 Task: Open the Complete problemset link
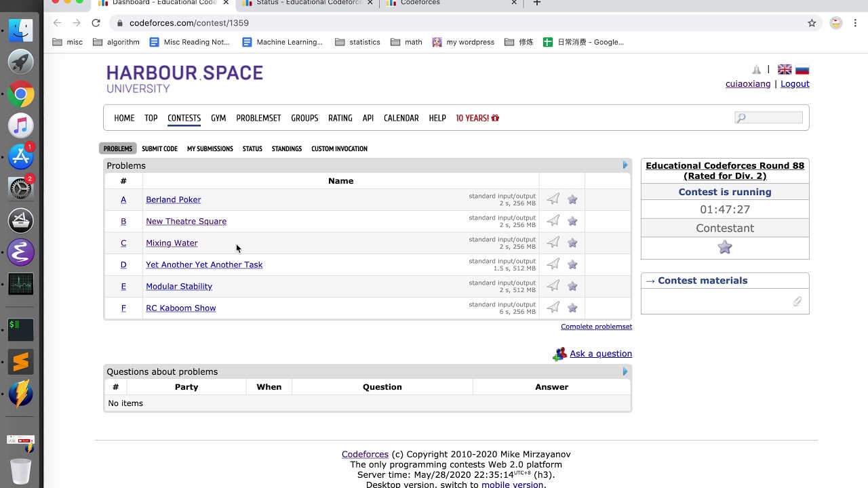tap(597, 327)
